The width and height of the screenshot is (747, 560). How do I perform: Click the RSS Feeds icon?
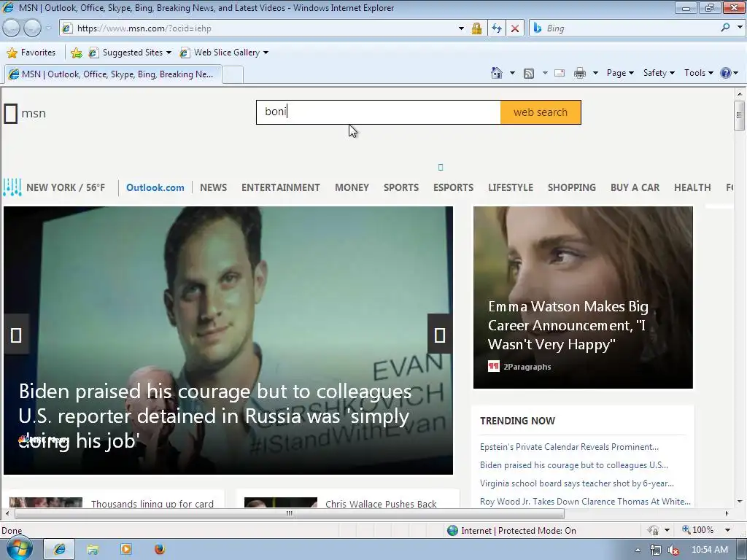pos(528,74)
